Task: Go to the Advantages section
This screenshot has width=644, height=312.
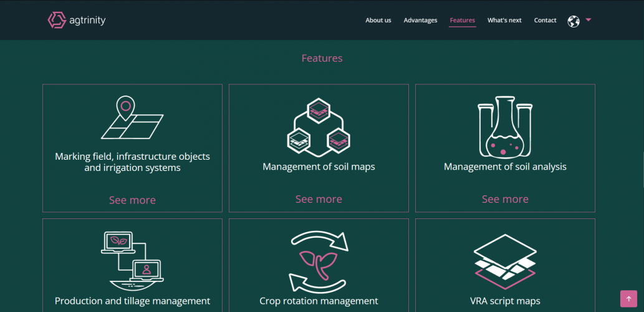Action: pos(420,20)
